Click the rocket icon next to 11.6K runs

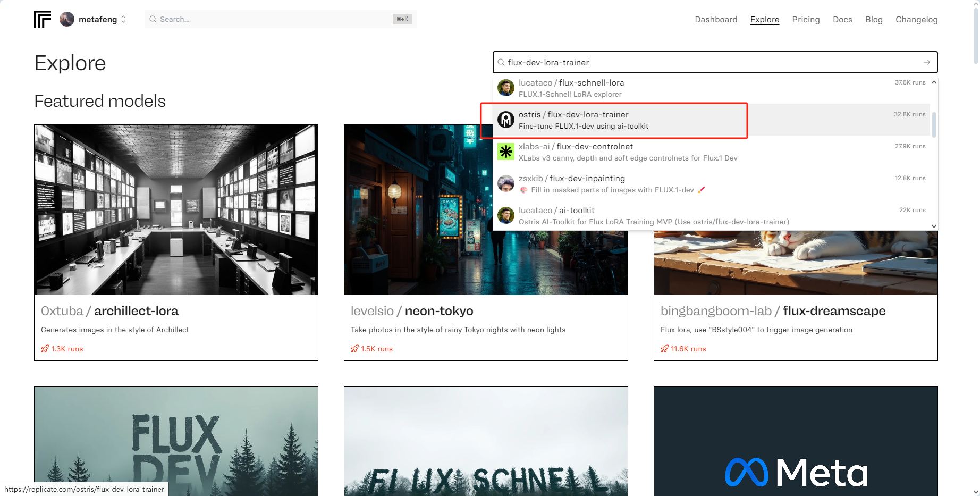coord(664,349)
